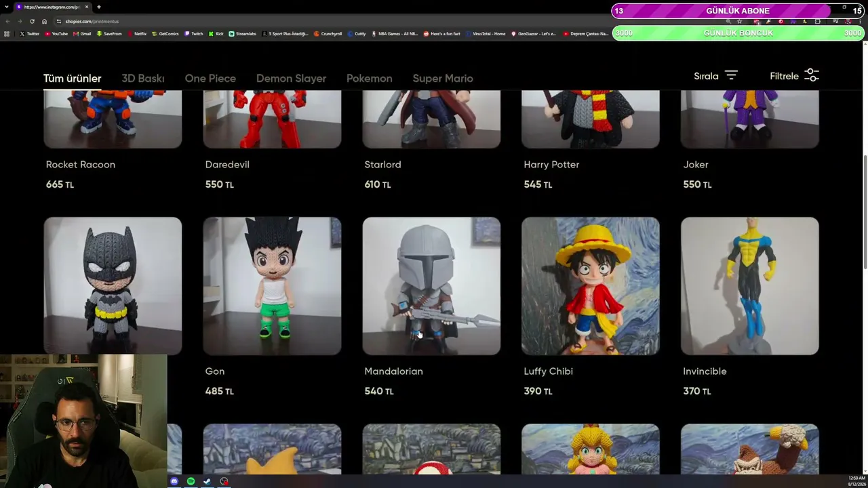Click the Daredevil product title

coord(227,165)
